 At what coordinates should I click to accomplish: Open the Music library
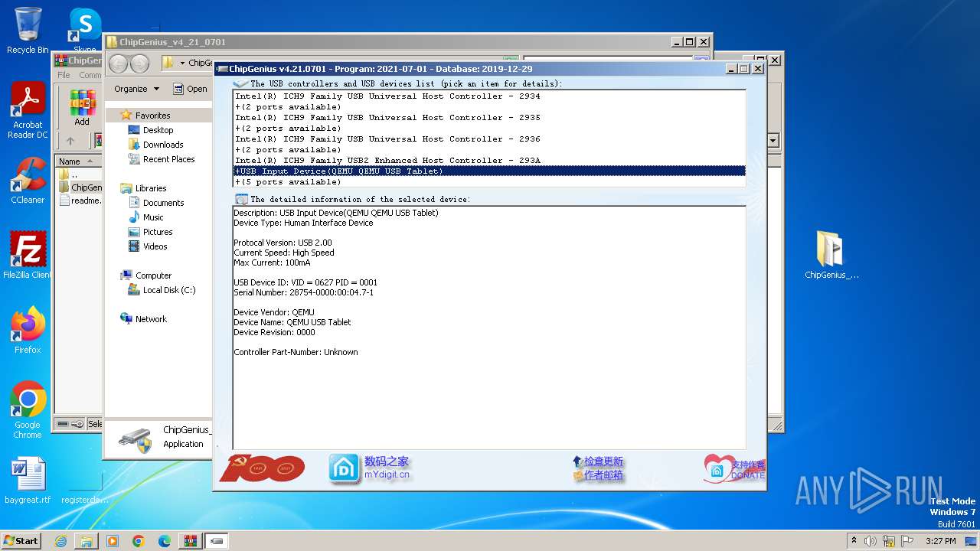coord(145,217)
